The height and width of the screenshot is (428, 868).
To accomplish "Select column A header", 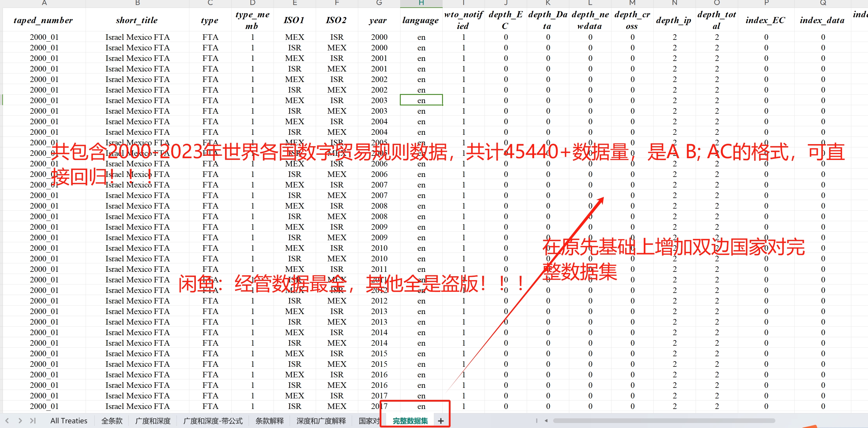I will click(44, 3).
